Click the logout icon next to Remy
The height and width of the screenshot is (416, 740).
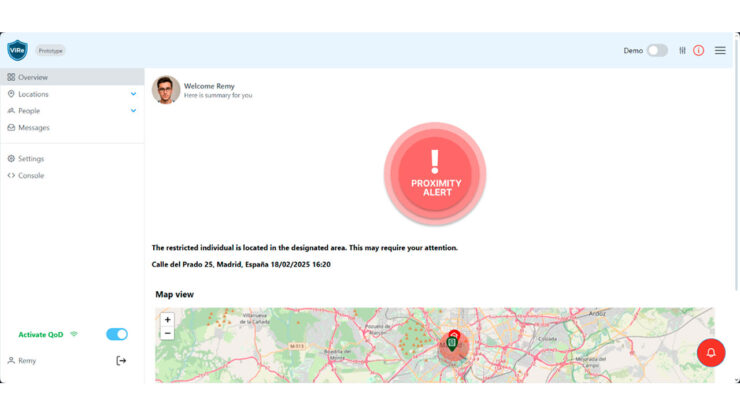click(122, 360)
